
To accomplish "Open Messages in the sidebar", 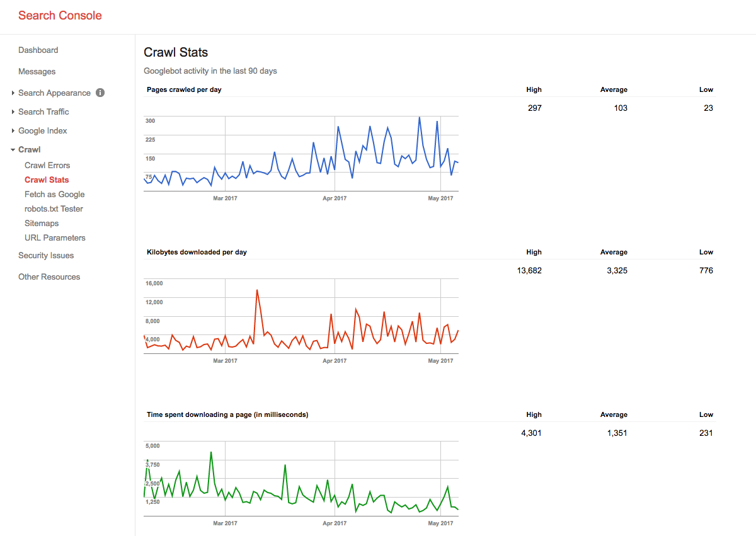I will [37, 72].
